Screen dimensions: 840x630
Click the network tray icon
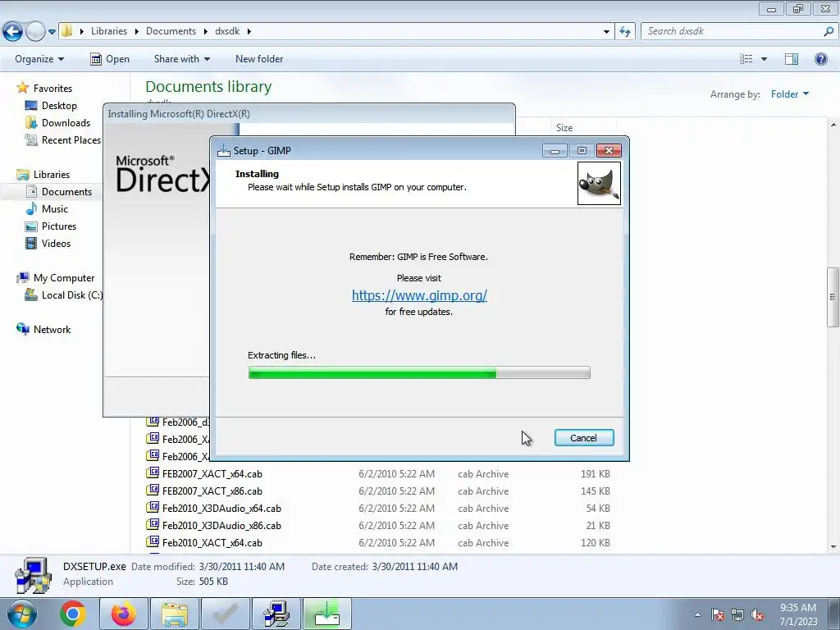click(737, 615)
